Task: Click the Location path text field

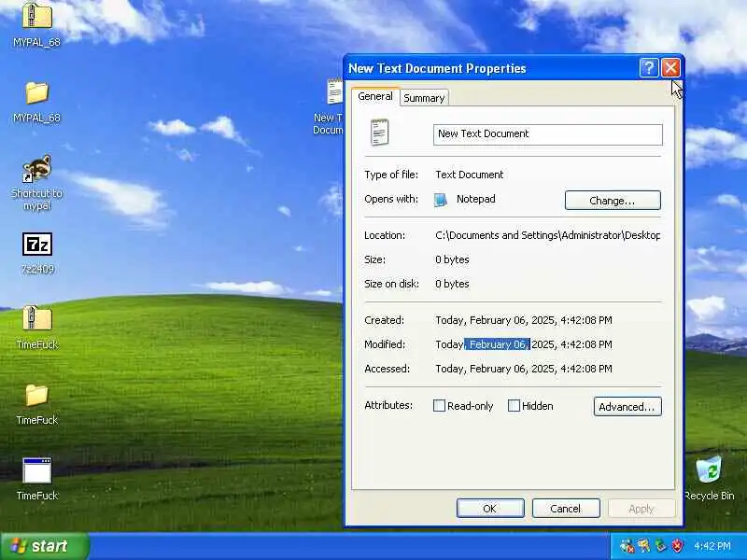Action: 548,235
